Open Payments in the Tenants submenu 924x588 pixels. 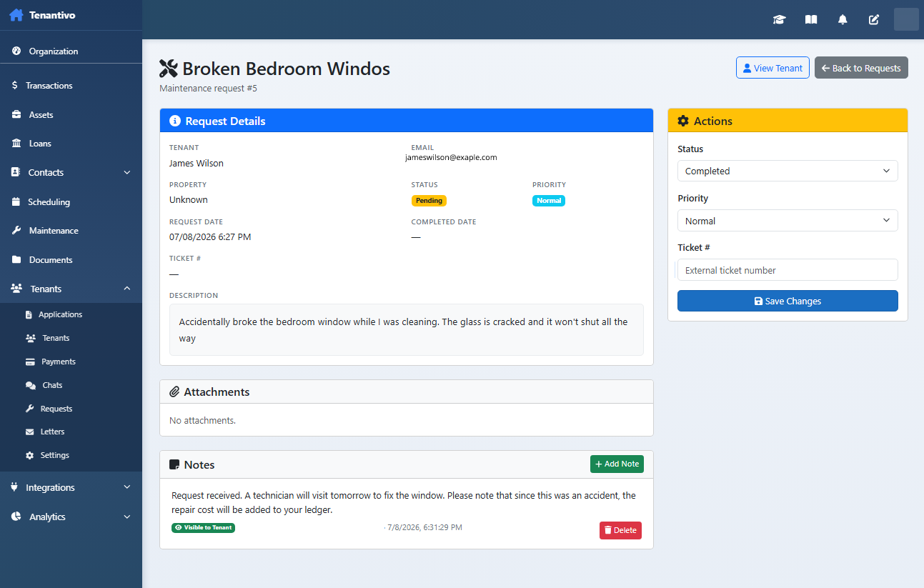[59, 362]
